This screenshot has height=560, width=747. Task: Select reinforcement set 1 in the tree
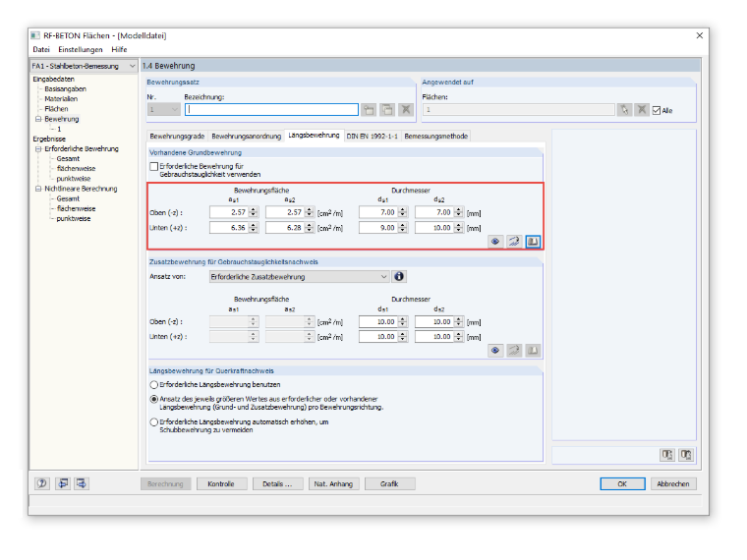[x=59, y=129]
